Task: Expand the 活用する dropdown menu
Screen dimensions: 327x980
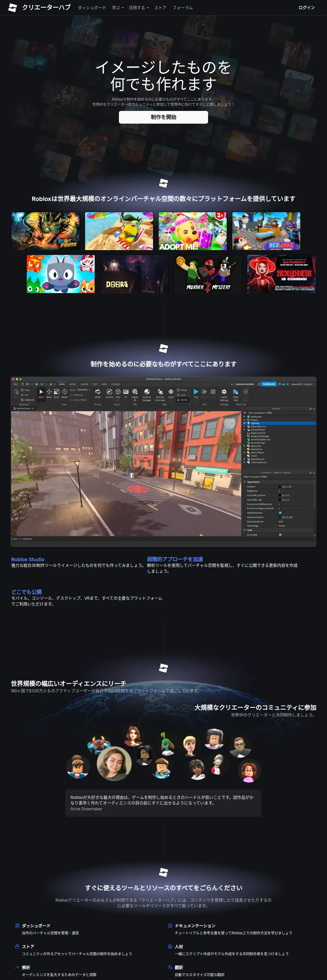Action: pyautogui.click(x=139, y=8)
